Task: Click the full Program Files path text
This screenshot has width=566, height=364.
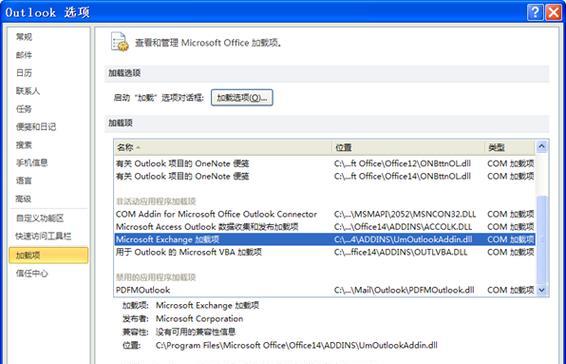Action: pyautogui.click(x=296, y=345)
